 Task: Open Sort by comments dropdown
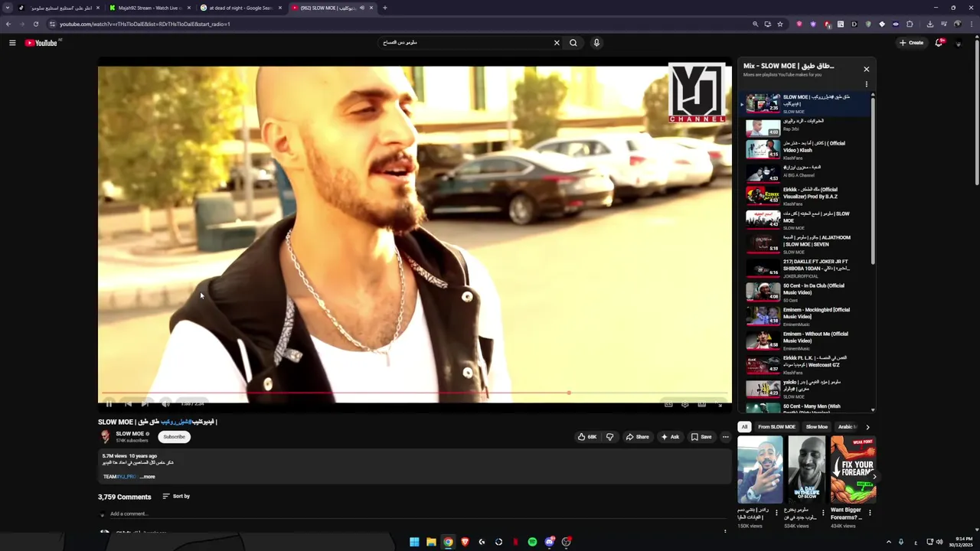[176, 497]
